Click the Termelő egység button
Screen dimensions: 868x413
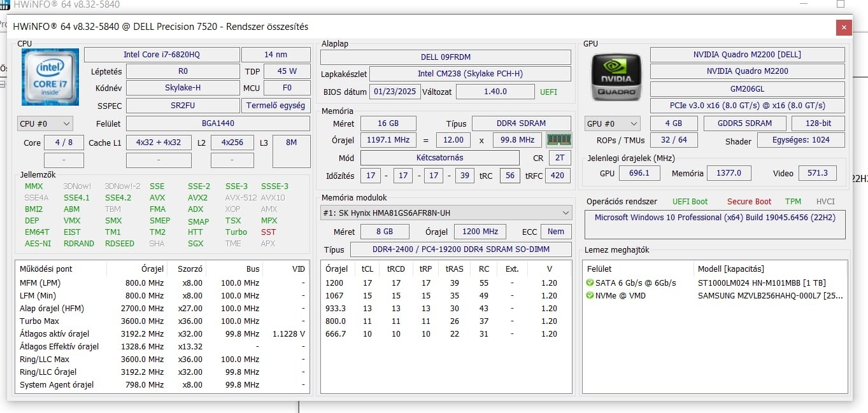coord(276,106)
